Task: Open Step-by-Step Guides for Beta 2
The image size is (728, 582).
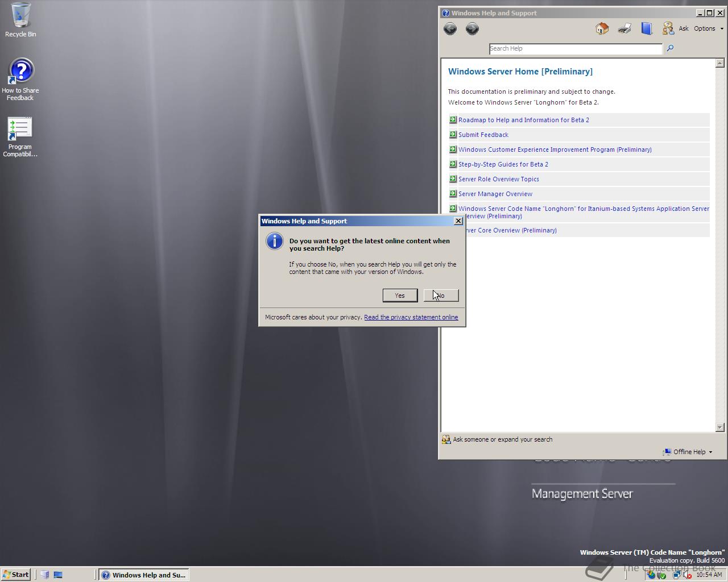Action: pyautogui.click(x=503, y=164)
